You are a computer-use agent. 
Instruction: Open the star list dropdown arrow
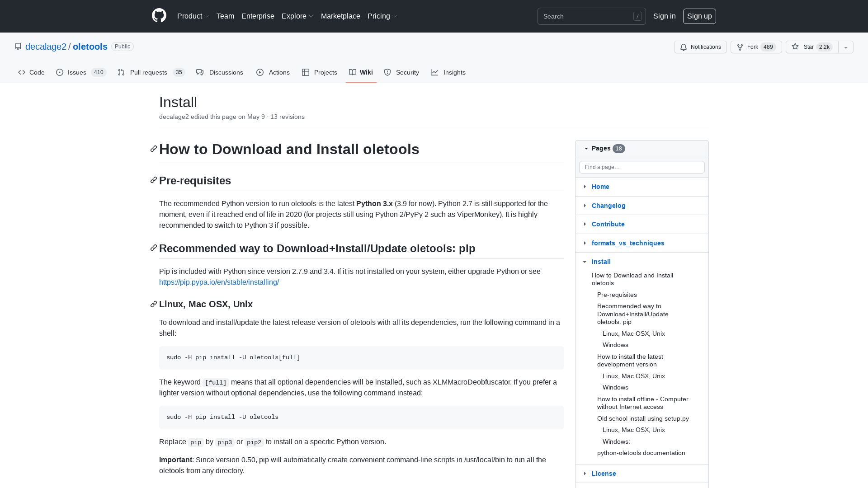tap(846, 47)
